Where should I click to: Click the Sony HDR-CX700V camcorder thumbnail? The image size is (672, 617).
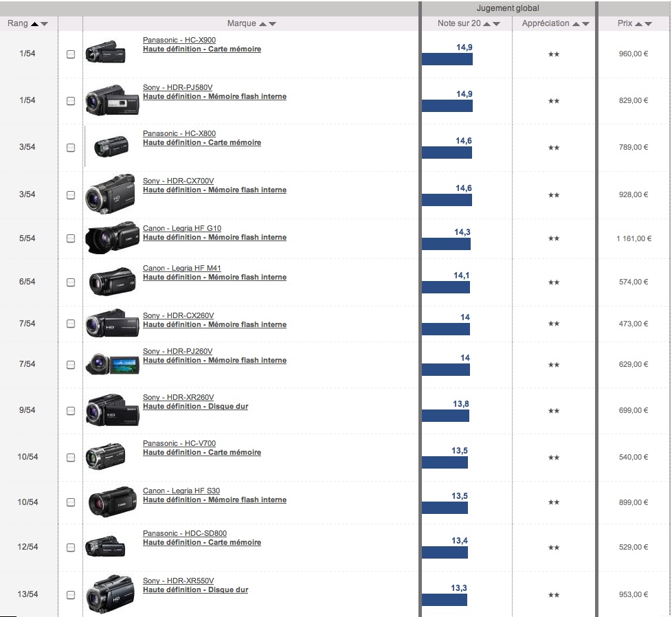[110, 194]
